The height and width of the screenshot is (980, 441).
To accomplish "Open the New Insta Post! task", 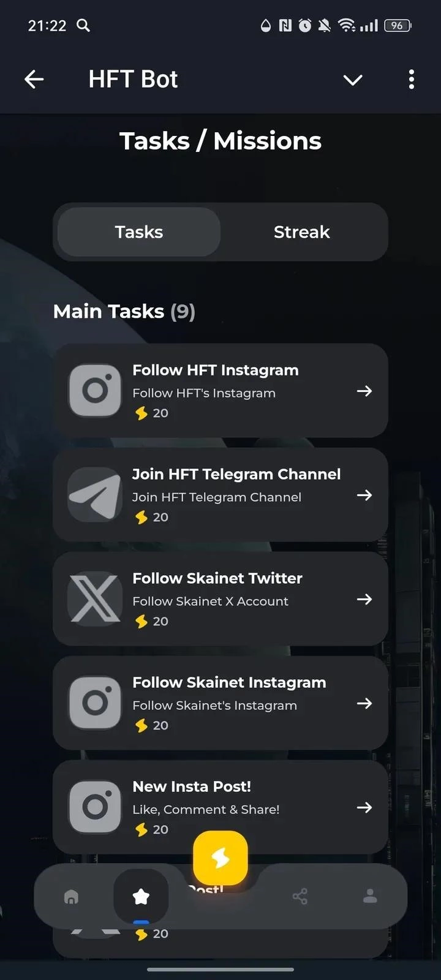I will coord(221,807).
